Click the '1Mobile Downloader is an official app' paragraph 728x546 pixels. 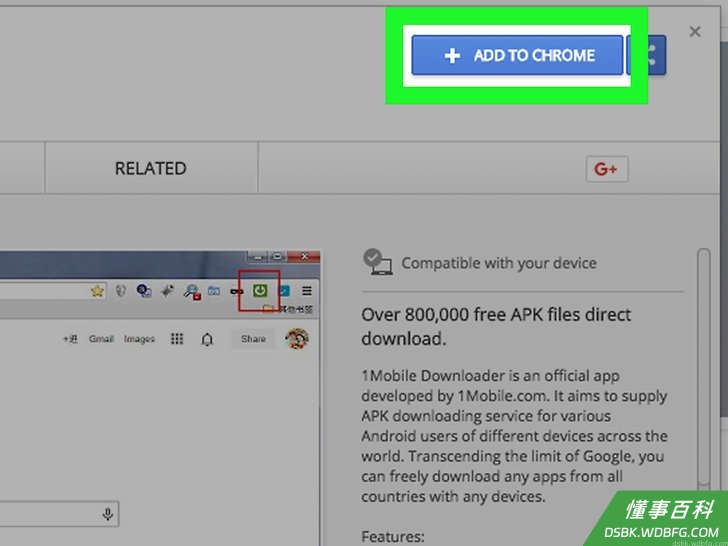pyautogui.click(x=514, y=436)
